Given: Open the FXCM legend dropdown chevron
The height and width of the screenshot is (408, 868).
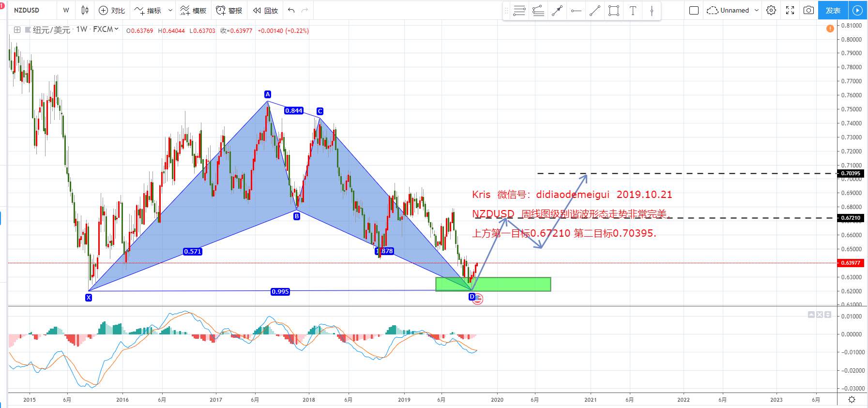Looking at the screenshot, I should [116, 30].
